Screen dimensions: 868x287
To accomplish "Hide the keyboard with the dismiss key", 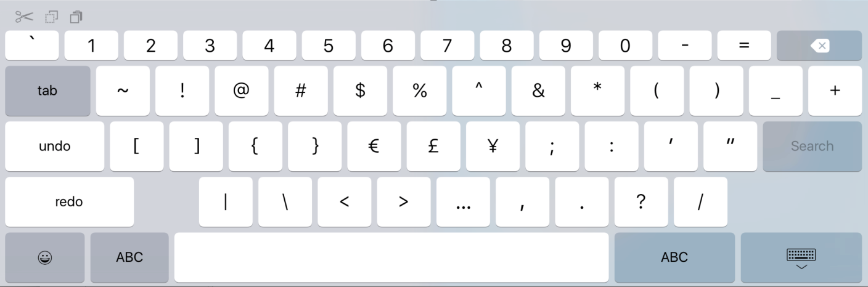I will click(801, 257).
